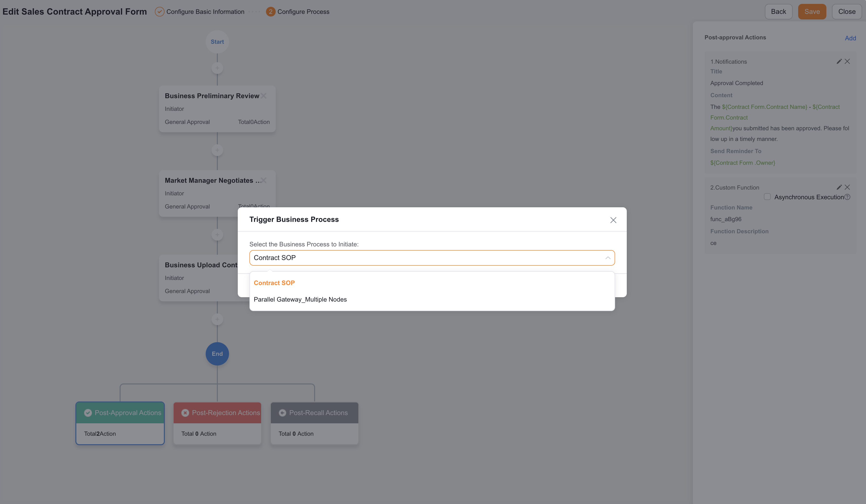Open the Business Preliminary Review node
The height and width of the screenshot is (504, 866).
(217, 109)
